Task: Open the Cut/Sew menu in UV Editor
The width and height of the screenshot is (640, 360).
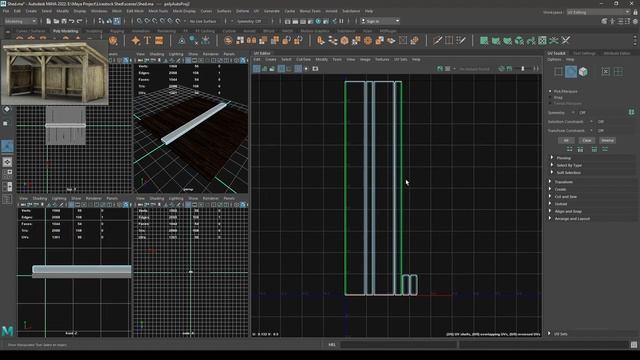Action: (303, 60)
